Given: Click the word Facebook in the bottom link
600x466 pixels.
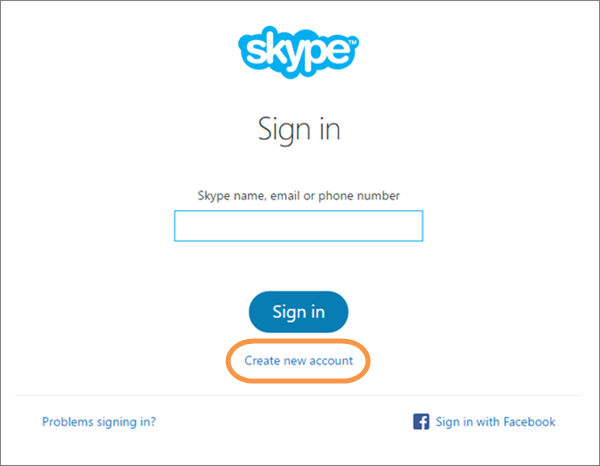Looking at the screenshot, I should [x=529, y=422].
